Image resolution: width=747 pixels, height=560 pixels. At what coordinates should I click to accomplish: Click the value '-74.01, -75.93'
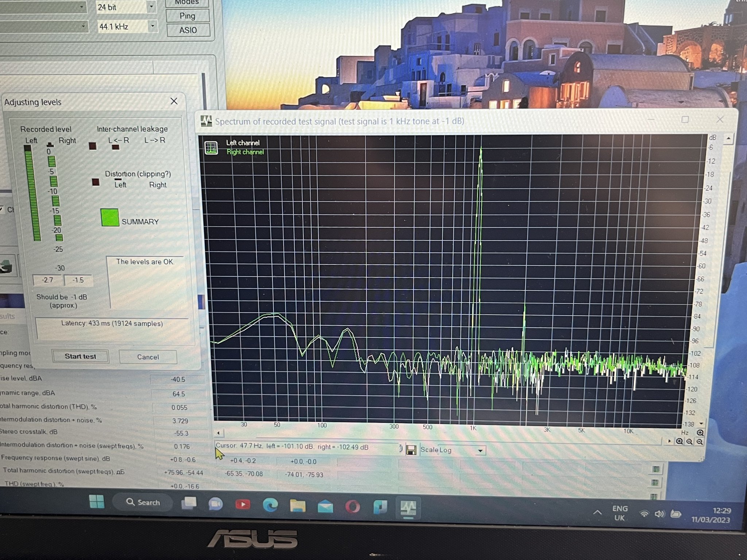pos(304,474)
